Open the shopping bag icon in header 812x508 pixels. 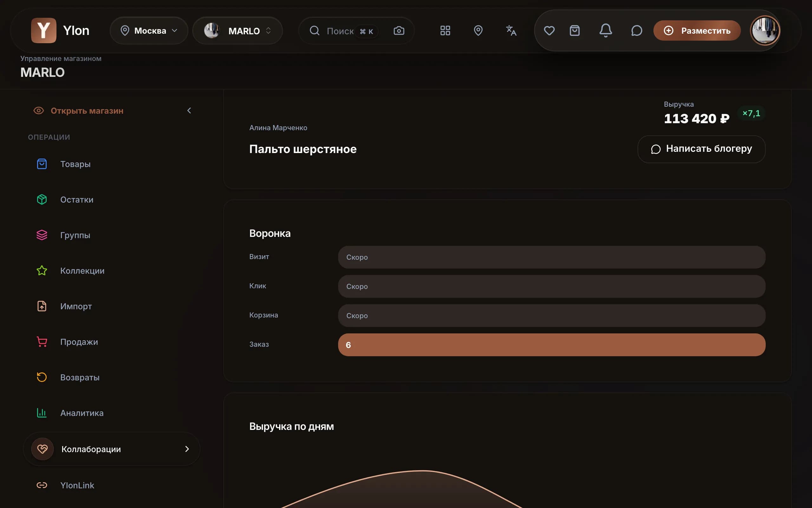(x=575, y=30)
